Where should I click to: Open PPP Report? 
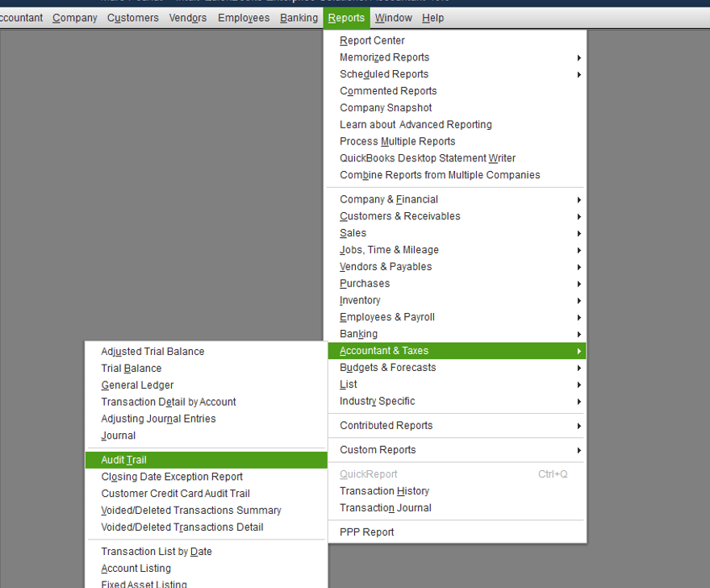(x=457, y=532)
